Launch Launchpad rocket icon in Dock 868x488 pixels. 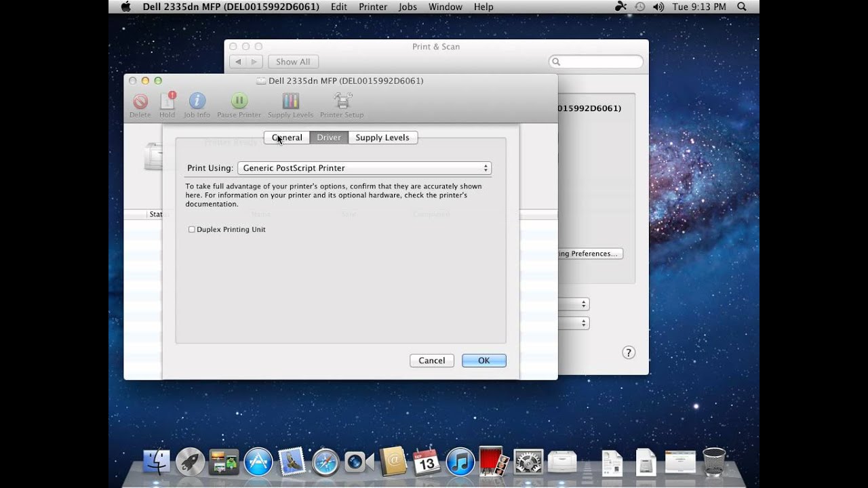[190, 462]
